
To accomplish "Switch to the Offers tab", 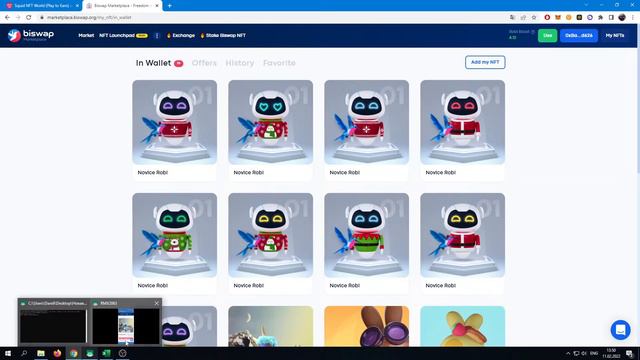I will pos(204,63).
